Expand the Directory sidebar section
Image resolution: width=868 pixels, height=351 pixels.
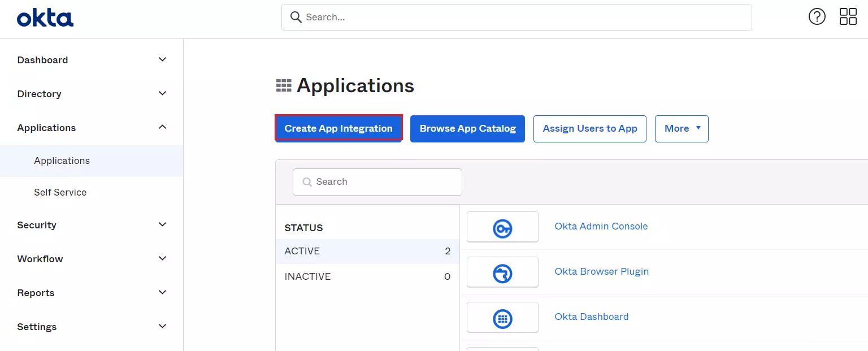coord(92,94)
